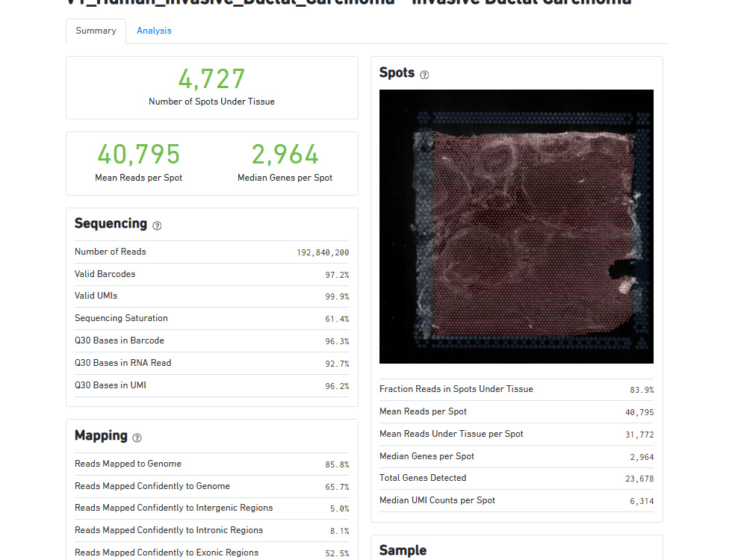Screen dimensions: 747x560
Task: Select the Intronic Regions row label
Action: (x=169, y=530)
